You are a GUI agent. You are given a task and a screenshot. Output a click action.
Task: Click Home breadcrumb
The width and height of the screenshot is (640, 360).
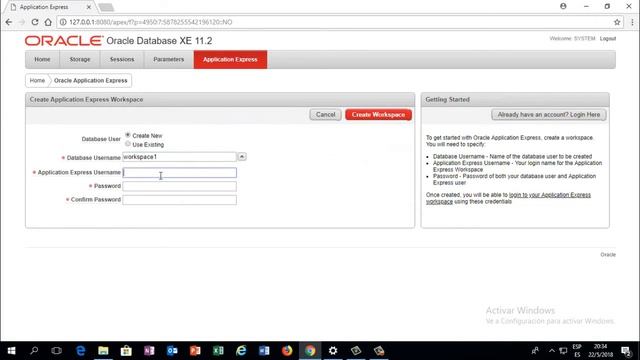pyautogui.click(x=37, y=80)
